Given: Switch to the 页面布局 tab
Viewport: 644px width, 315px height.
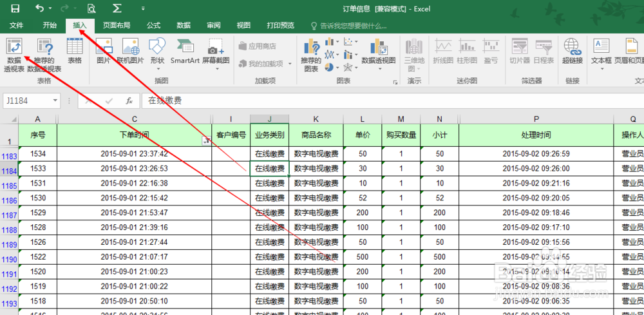Looking at the screenshot, I should tap(117, 26).
